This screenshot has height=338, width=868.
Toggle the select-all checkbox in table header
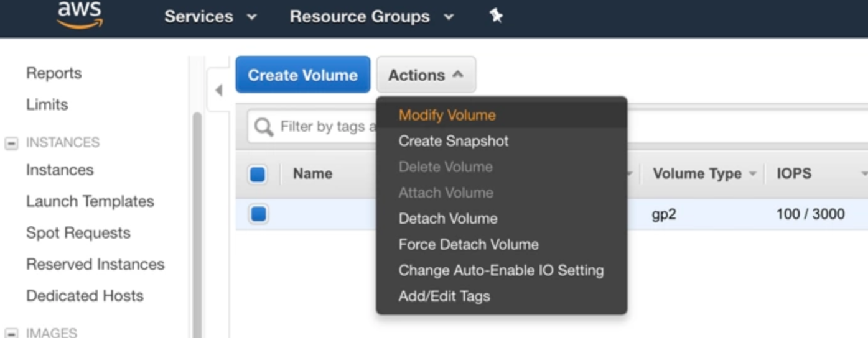point(258,175)
